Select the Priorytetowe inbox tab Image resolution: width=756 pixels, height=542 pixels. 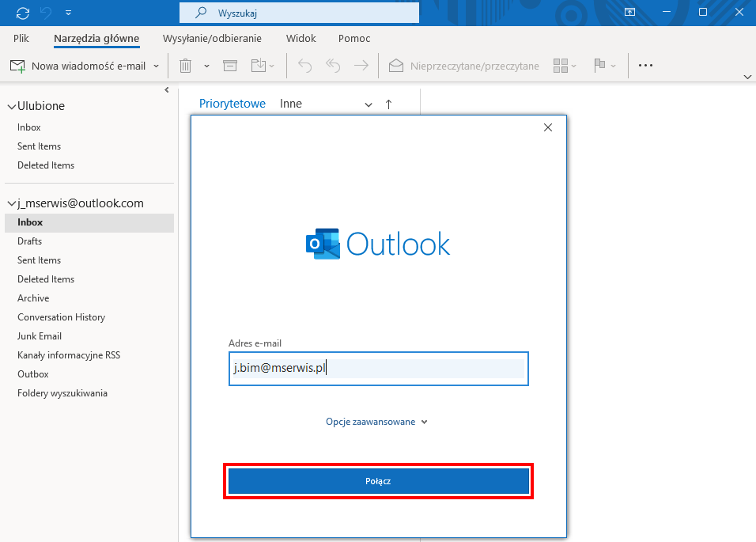232,104
